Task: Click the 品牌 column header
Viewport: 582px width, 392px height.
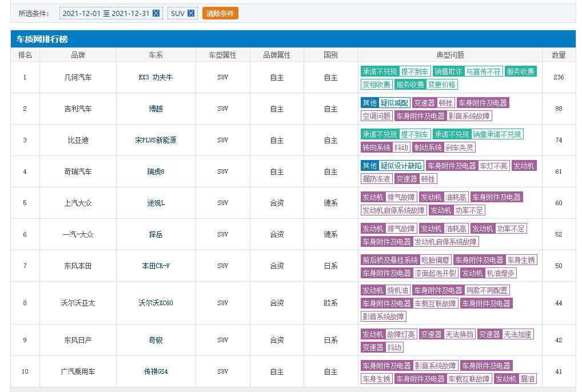Action: click(78, 55)
